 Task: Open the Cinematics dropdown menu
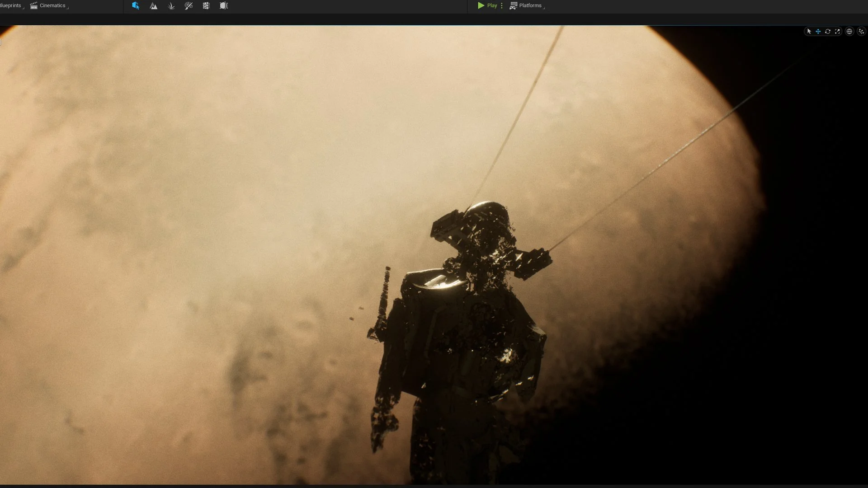(49, 6)
